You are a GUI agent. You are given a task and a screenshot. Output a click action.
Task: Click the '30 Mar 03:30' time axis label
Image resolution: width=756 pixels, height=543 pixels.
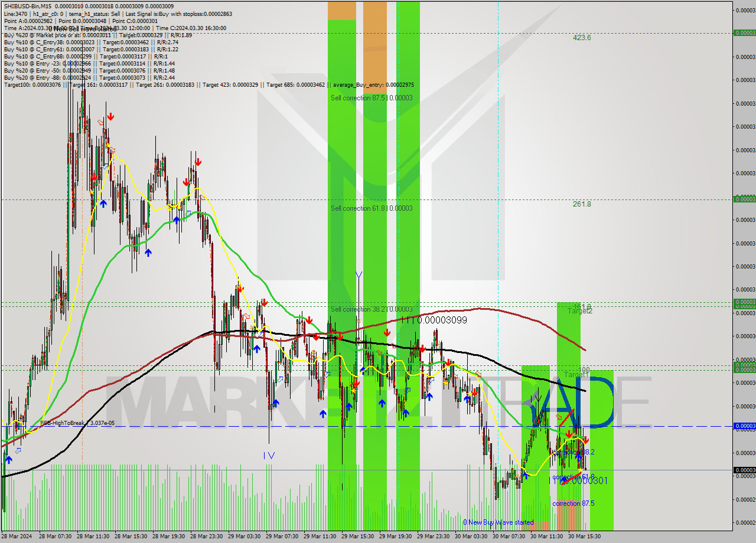[471, 537]
